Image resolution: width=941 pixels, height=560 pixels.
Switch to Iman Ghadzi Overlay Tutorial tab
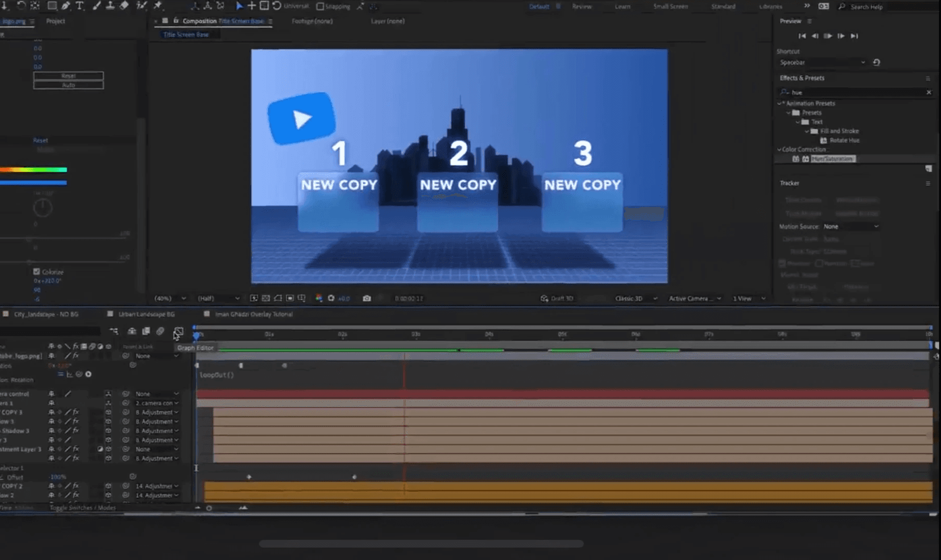click(x=254, y=314)
